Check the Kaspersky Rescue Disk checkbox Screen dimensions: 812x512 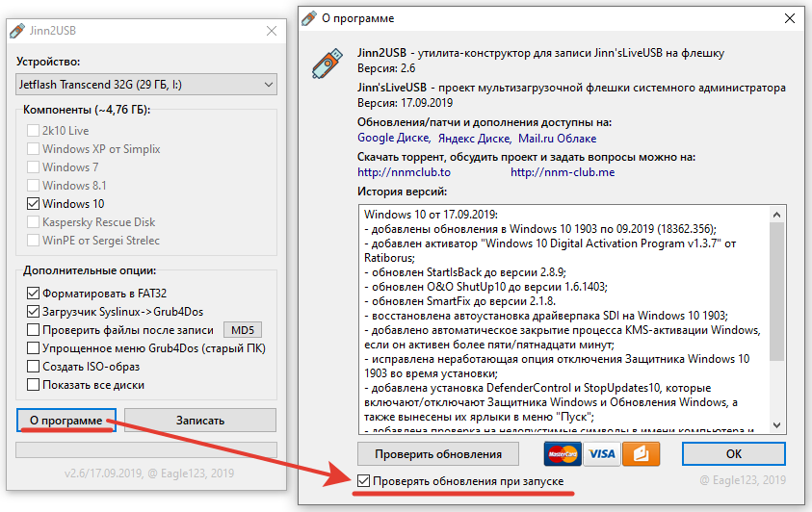click(x=33, y=222)
